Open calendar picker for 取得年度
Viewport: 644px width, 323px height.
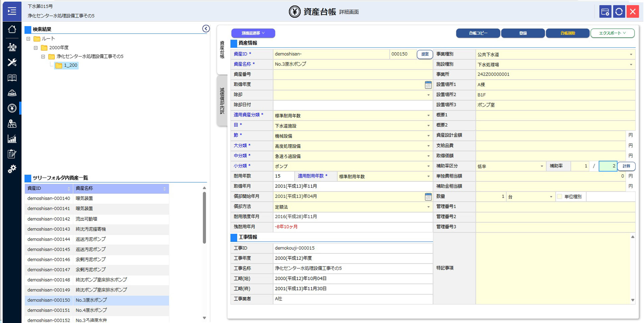428,85
